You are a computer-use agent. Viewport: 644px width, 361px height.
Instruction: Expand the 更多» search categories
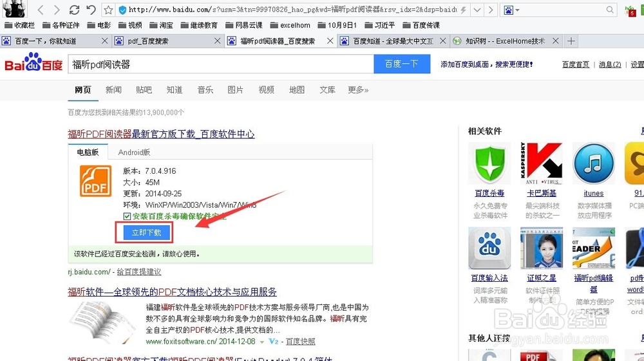(358, 90)
